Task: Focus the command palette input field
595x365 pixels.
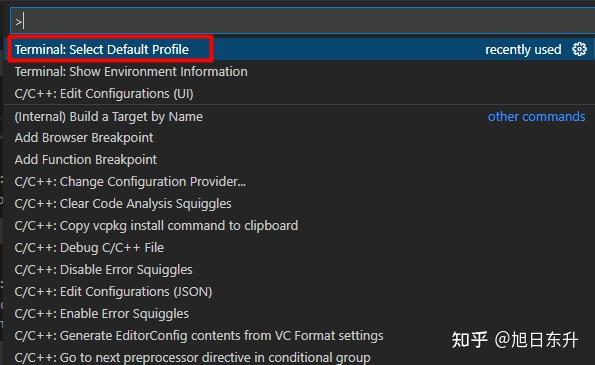Action: 302,20
